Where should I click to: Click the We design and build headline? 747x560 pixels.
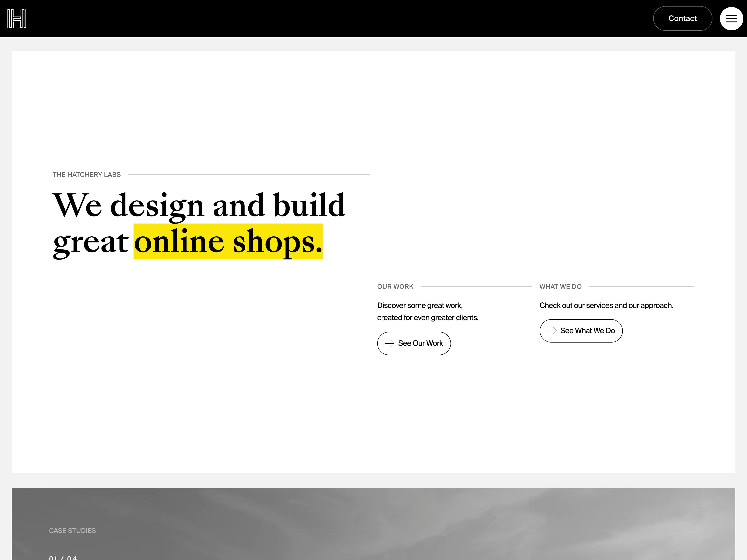pyautogui.click(x=199, y=205)
